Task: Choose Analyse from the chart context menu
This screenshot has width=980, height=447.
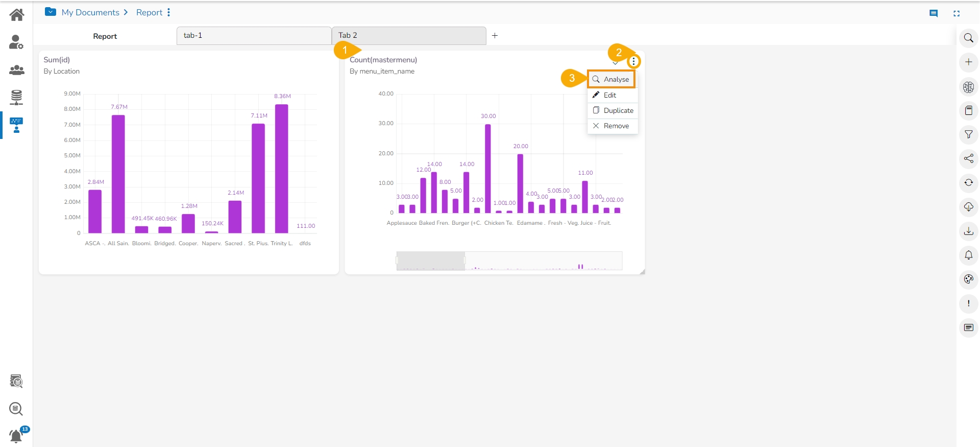Action: pyautogui.click(x=611, y=79)
